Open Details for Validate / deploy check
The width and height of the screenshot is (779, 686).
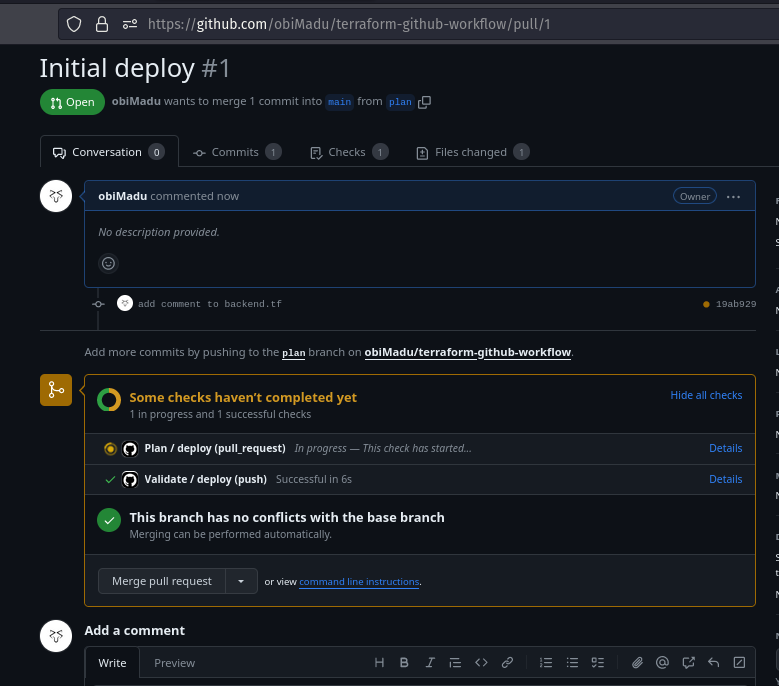pyautogui.click(x=725, y=479)
